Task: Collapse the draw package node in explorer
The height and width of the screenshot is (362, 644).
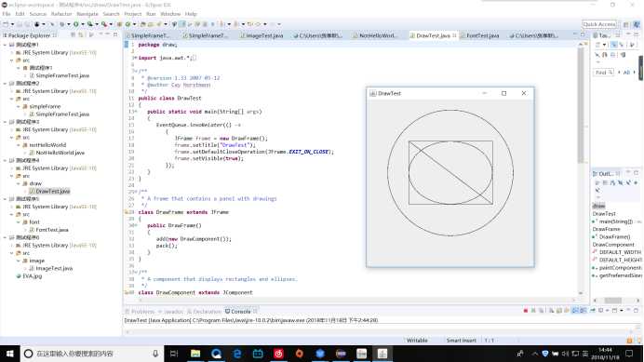Action: tap(19, 183)
